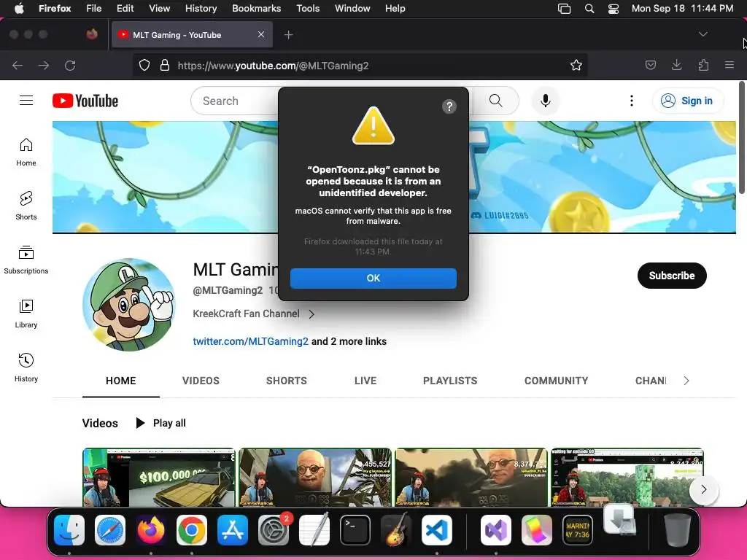This screenshot has width=747, height=560.
Task: Reload the page in Firefox
Action: (x=70, y=65)
